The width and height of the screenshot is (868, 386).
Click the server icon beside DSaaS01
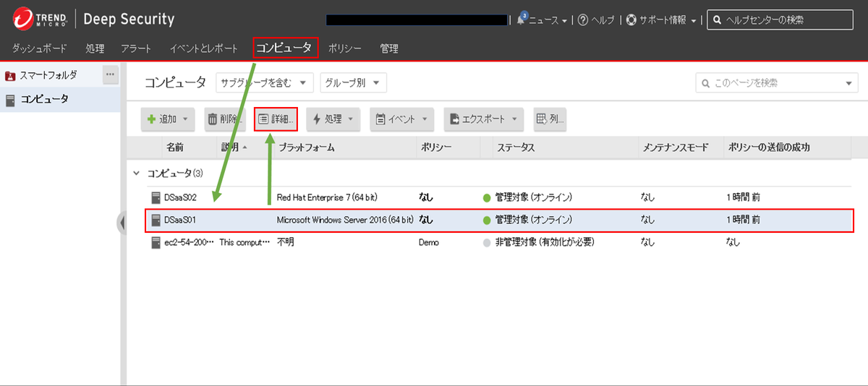tap(156, 219)
